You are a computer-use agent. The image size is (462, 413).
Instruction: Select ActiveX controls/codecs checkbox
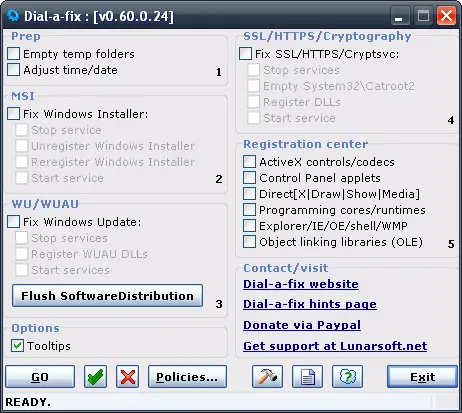pos(249,162)
